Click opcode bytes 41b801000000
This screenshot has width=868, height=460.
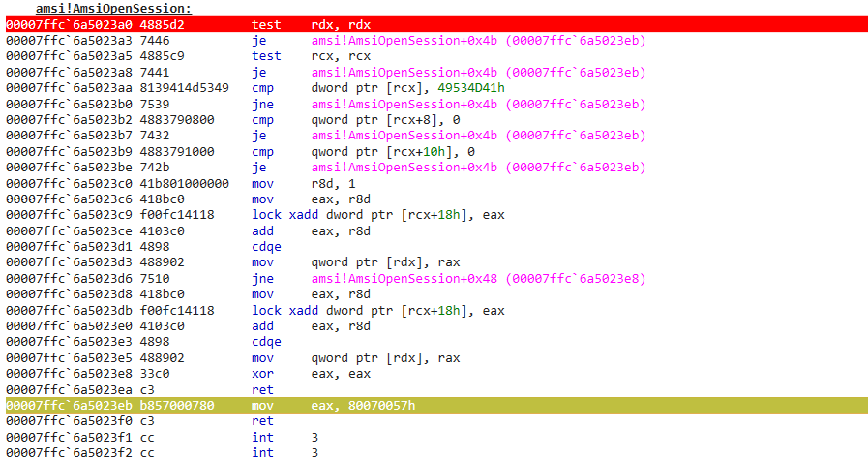184,184
